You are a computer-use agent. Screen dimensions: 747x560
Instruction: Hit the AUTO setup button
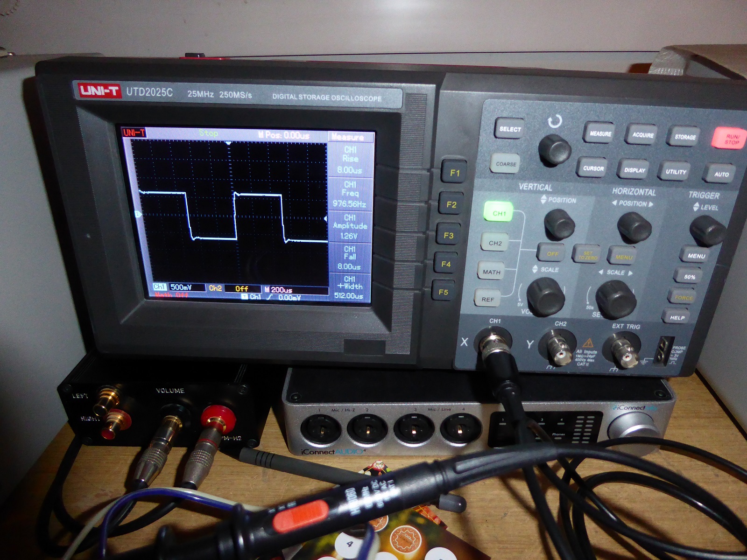[720, 174]
